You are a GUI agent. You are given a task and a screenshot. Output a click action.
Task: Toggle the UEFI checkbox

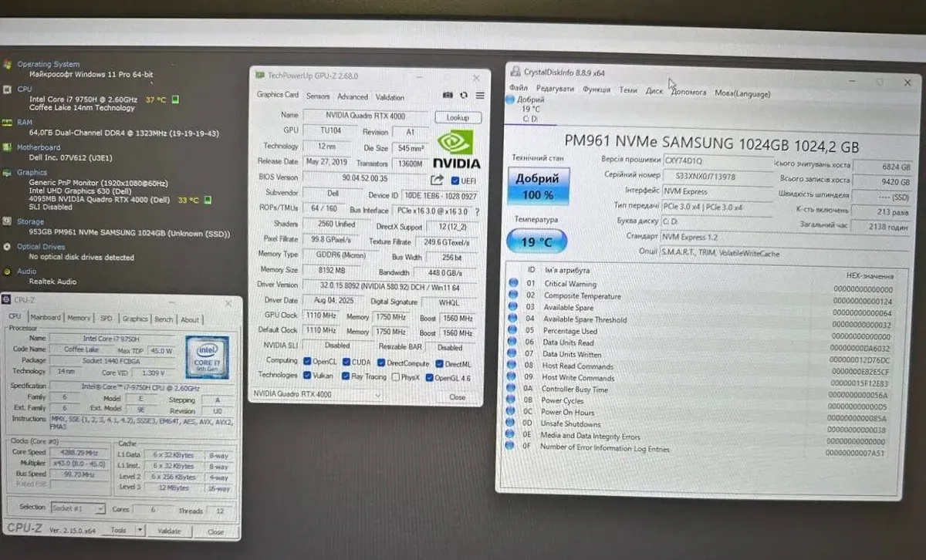pyautogui.click(x=455, y=180)
